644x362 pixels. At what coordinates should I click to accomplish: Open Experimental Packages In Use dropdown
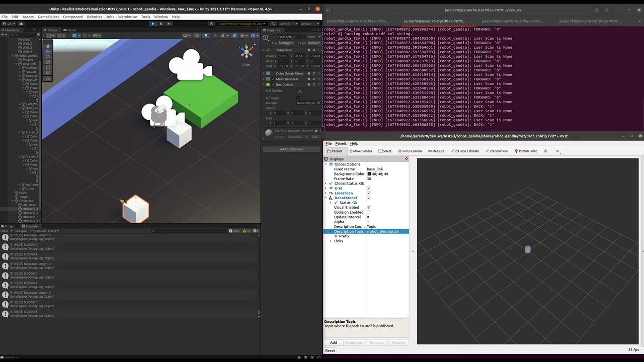(x=242, y=24)
